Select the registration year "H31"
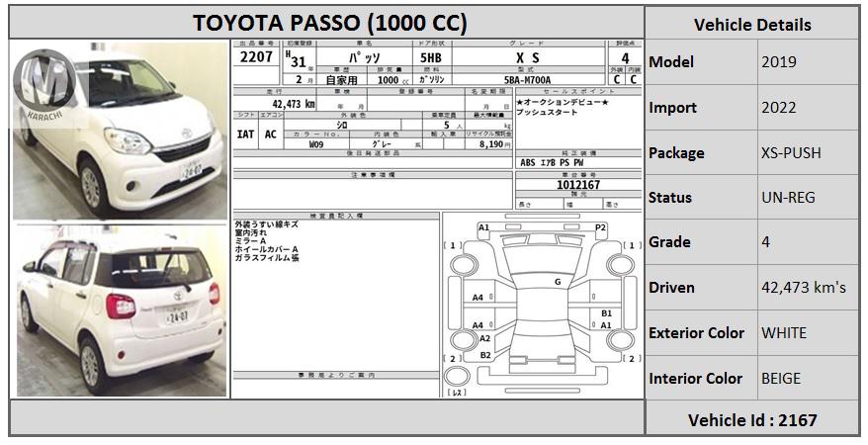 (297, 58)
